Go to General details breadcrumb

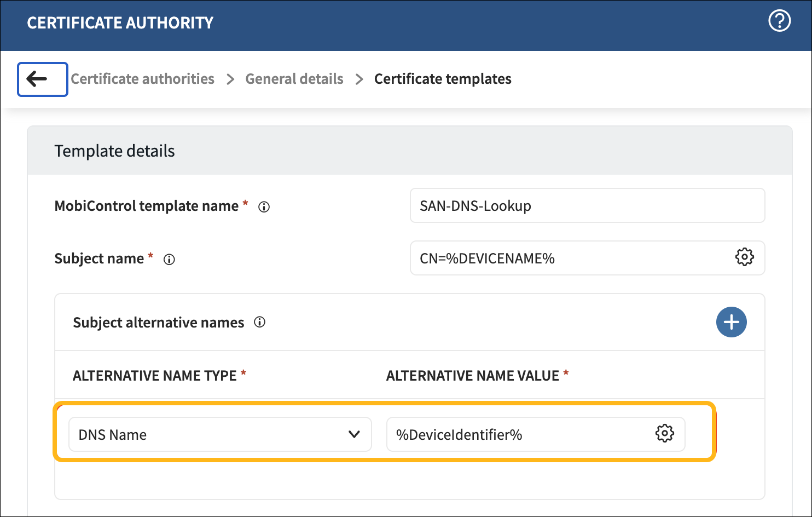pyautogui.click(x=294, y=79)
